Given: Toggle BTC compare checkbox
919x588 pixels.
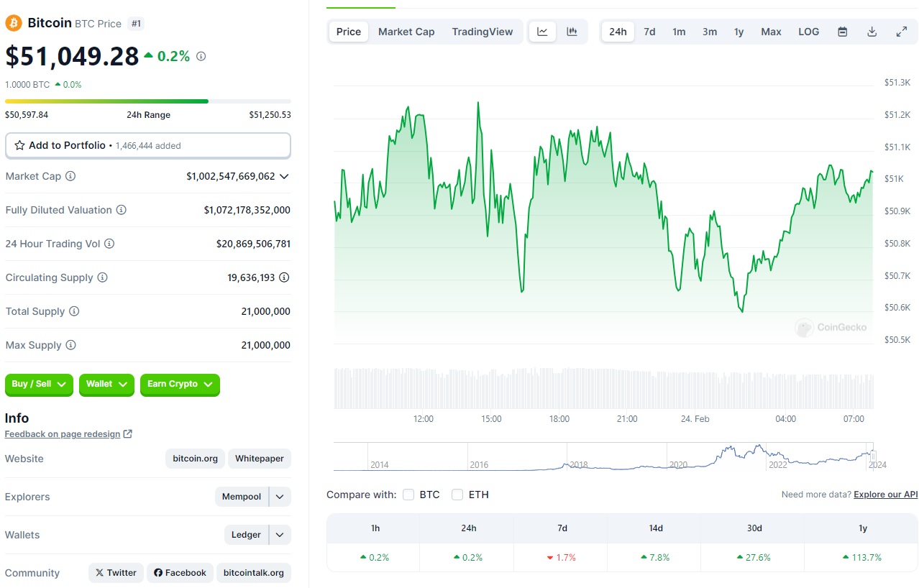Looking at the screenshot, I should click(x=408, y=495).
